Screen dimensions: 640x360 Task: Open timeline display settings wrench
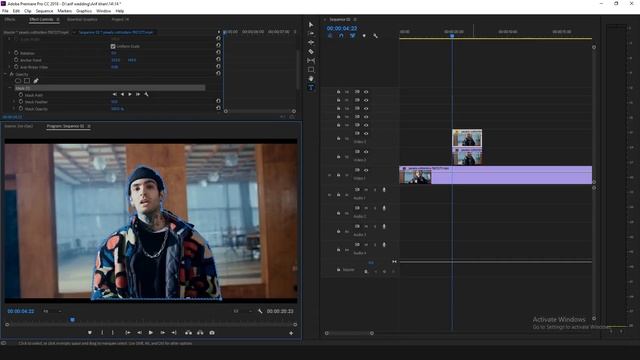(x=375, y=36)
